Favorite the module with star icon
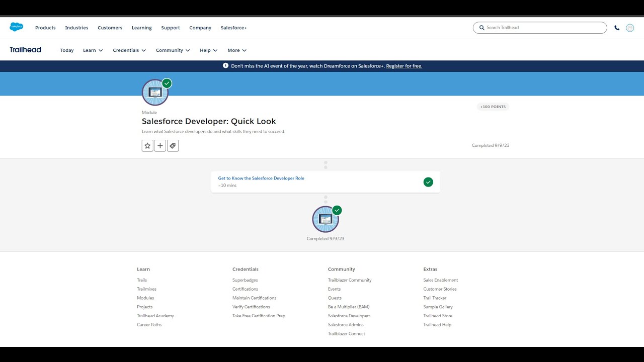 tap(147, 146)
